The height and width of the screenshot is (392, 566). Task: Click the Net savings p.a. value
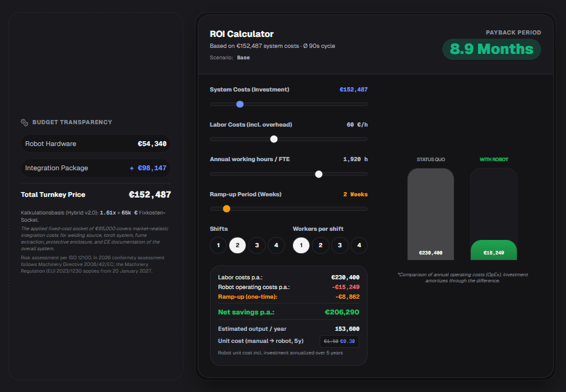(x=341, y=311)
